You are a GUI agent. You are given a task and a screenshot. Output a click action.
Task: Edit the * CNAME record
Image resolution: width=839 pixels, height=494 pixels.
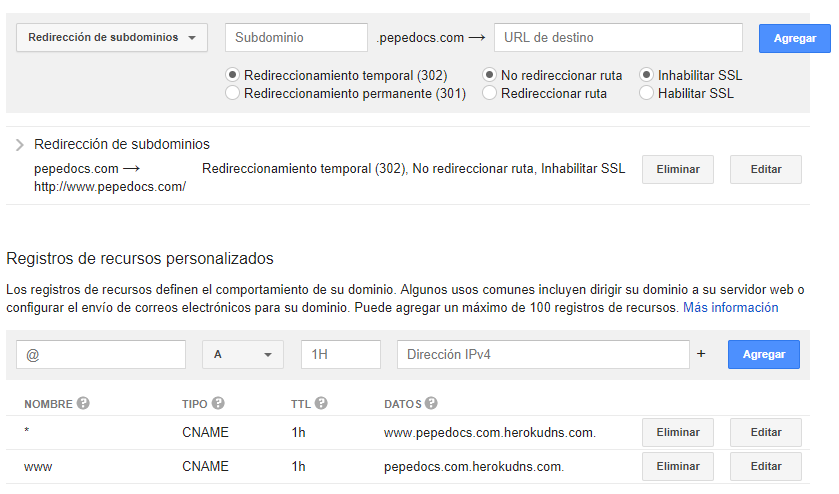(x=766, y=432)
